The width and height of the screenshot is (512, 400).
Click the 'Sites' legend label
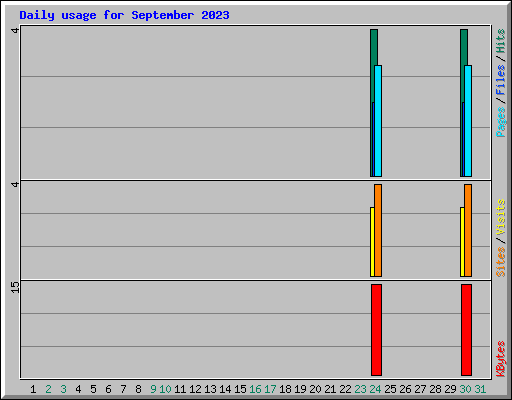click(x=501, y=262)
